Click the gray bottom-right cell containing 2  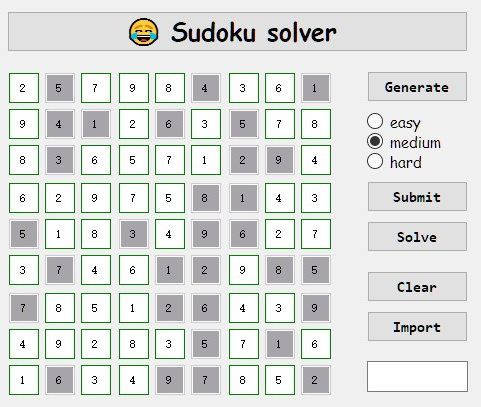316,380
